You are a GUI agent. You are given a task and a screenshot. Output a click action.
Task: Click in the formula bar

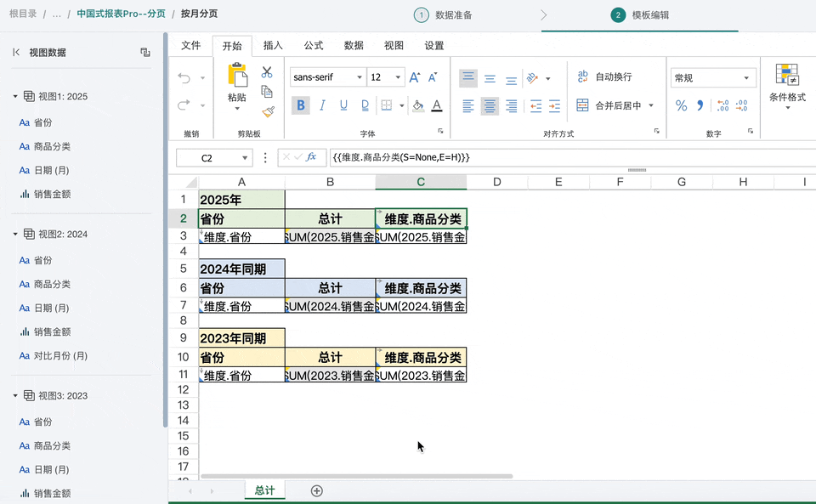click(572, 157)
